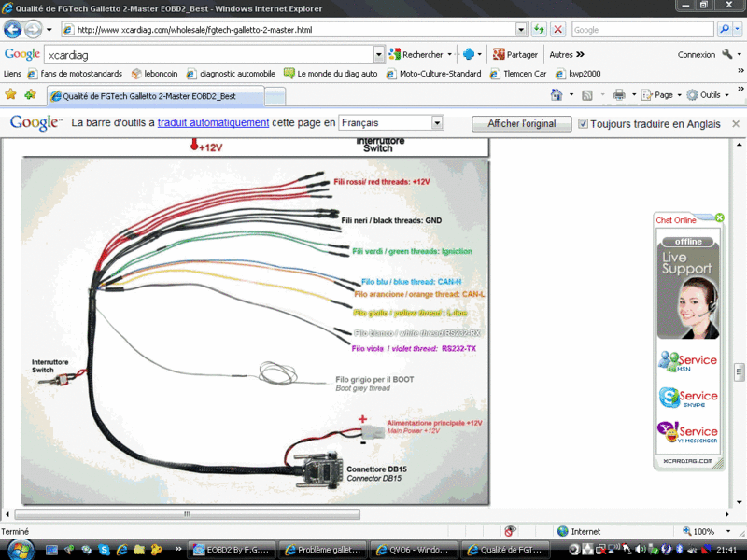
Task: Switch to QVO6 taskbar window
Action: click(x=413, y=550)
